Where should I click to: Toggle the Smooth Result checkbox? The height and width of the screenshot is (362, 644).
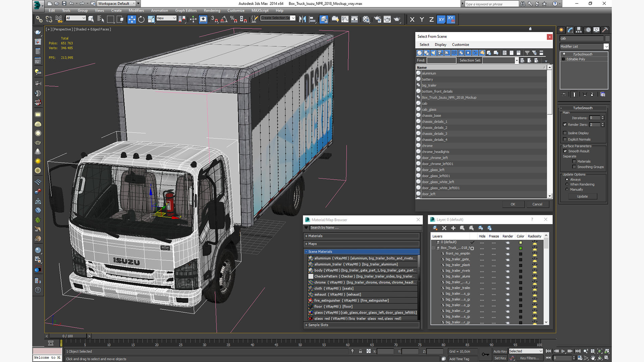[565, 151]
